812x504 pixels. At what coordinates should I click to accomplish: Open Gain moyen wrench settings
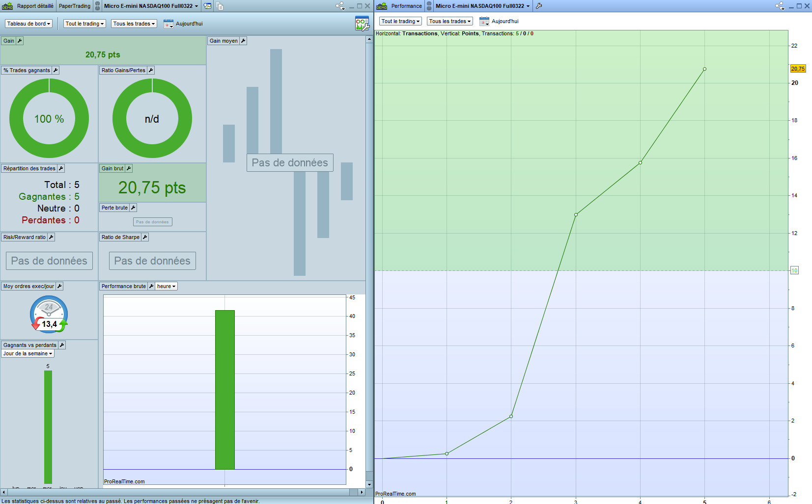[x=243, y=41]
